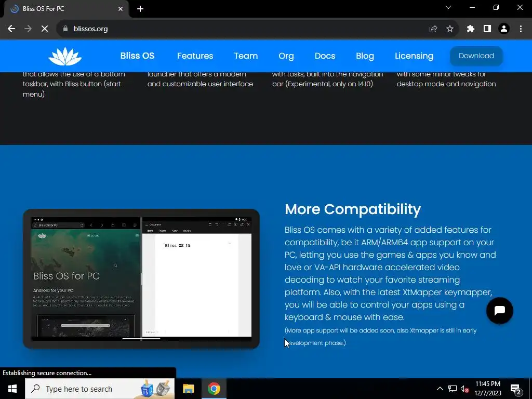Open tab search chevron in title bar
This screenshot has height=399, width=532.
(x=448, y=7)
